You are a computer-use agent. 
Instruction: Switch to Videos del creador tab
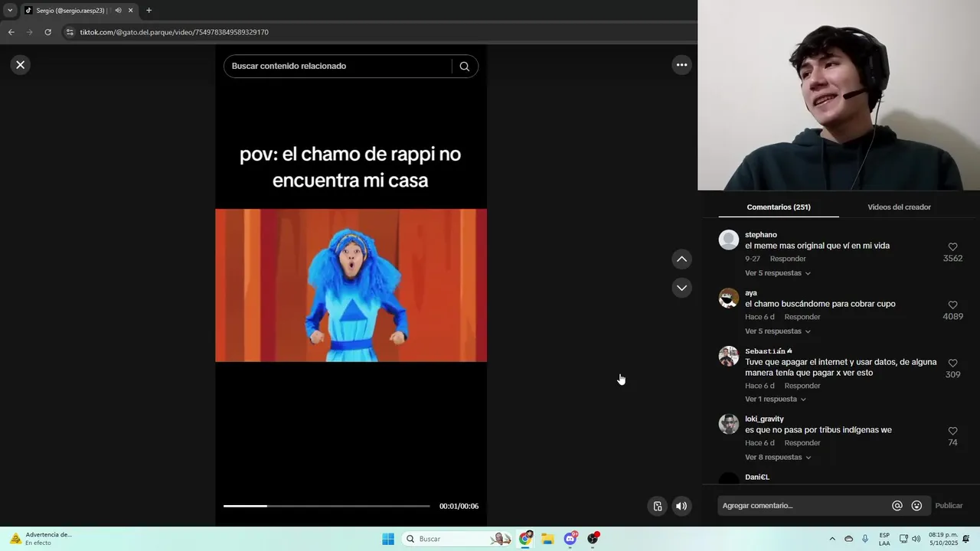[899, 207]
